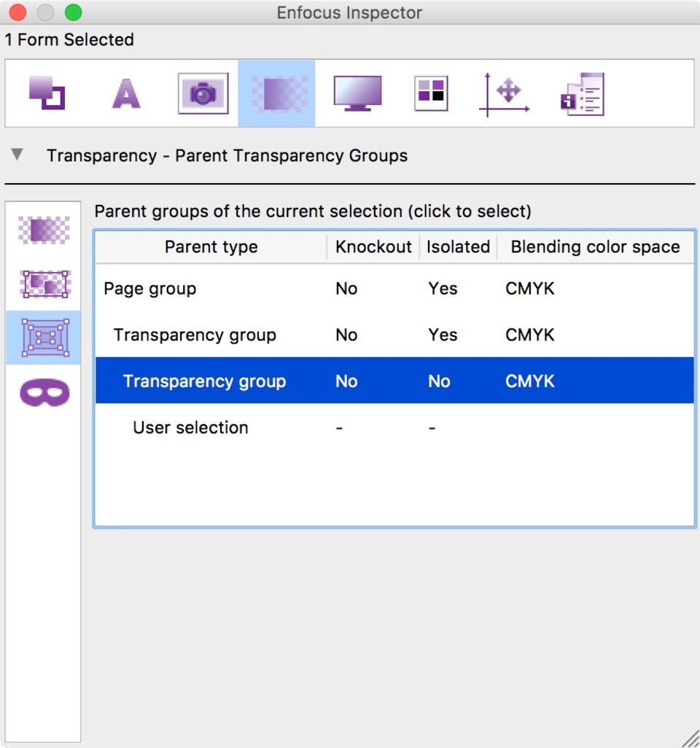The image size is (700, 748).
Task: Open the Image camera category icon
Action: (203, 93)
